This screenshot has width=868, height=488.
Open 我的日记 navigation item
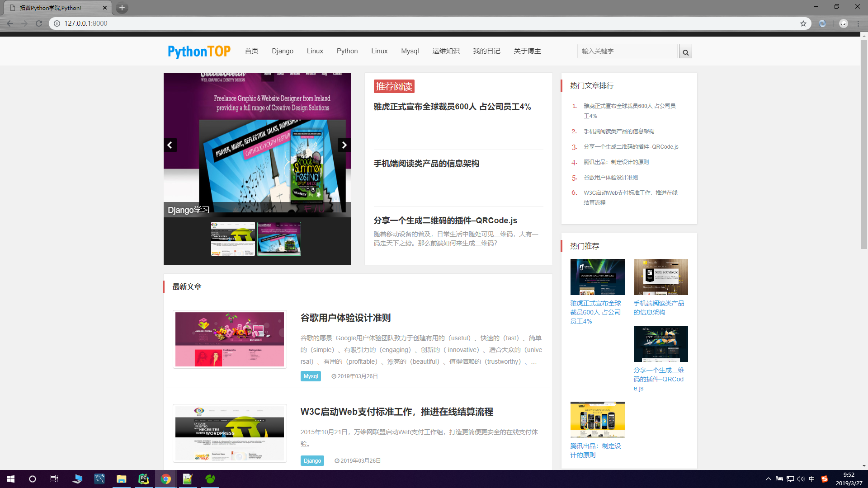coord(486,51)
